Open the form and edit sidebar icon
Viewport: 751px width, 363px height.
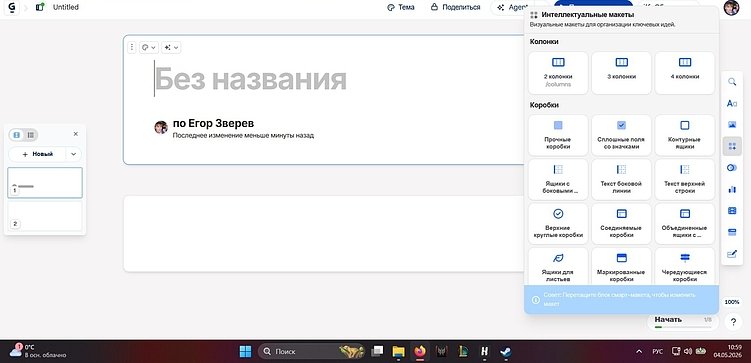tap(732, 254)
